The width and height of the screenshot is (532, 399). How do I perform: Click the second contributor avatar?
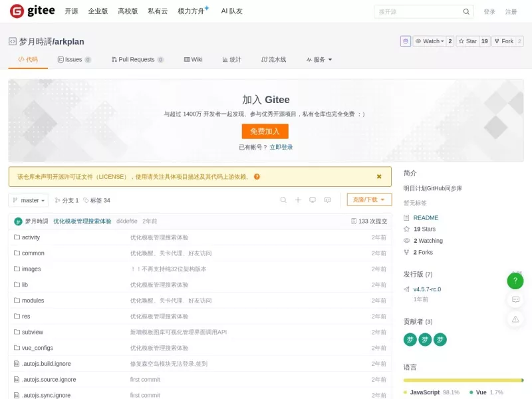pos(425,339)
